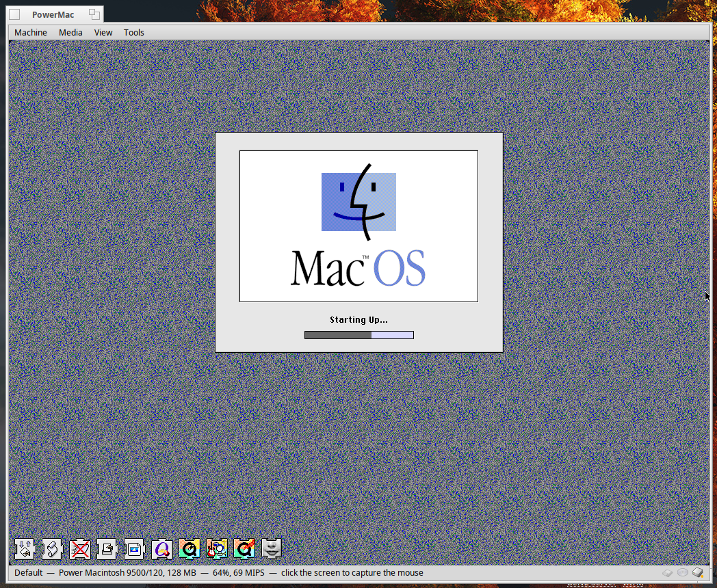This screenshot has width=717, height=588.
Task: Click the plain QuickTime extension icon
Action: click(x=190, y=549)
